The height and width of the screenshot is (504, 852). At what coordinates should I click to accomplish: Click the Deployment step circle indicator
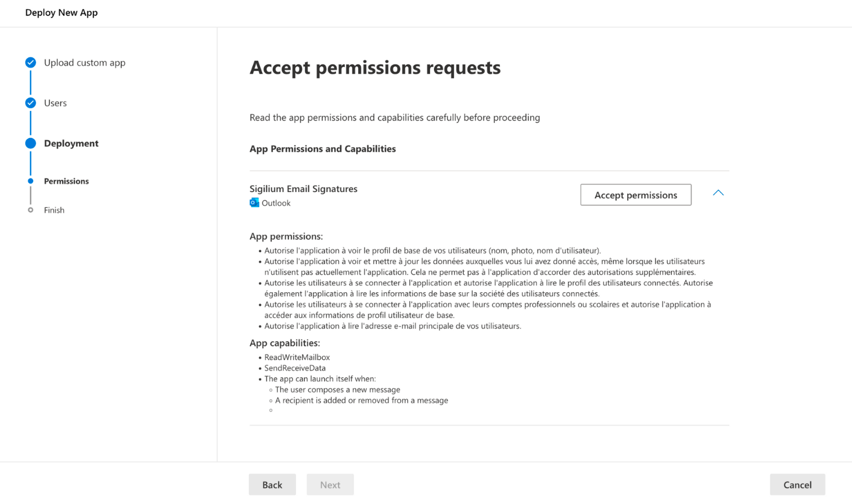point(30,144)
